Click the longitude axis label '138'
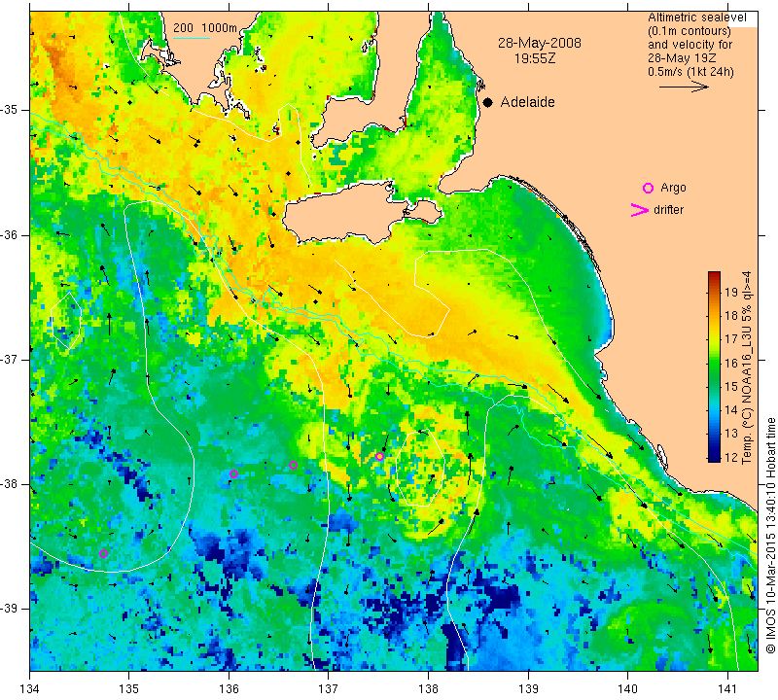Viewport: 778px width, 700px height. [x=428, y=689]
